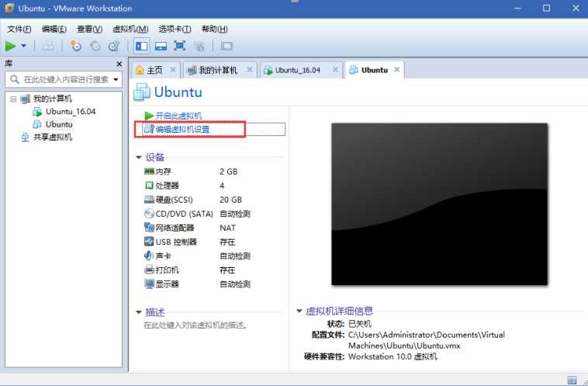Close the 我的计算机 tab

point(250,69)
